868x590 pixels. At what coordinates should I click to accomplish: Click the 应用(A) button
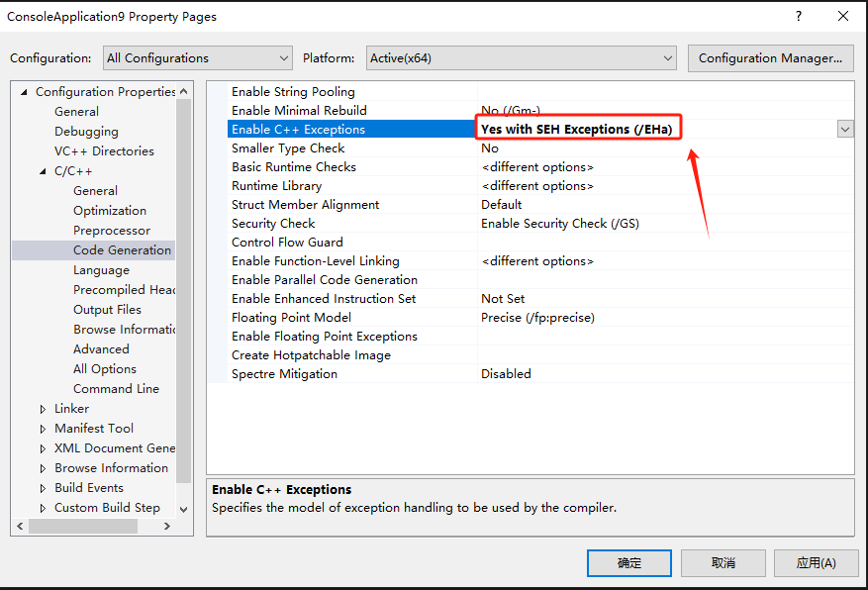pos(816,562)
